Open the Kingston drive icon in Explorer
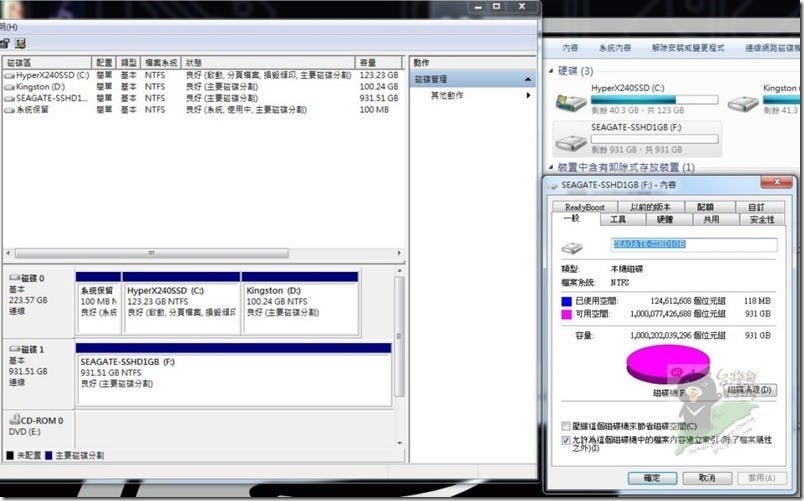804x501 pixels. pos(743,103)
